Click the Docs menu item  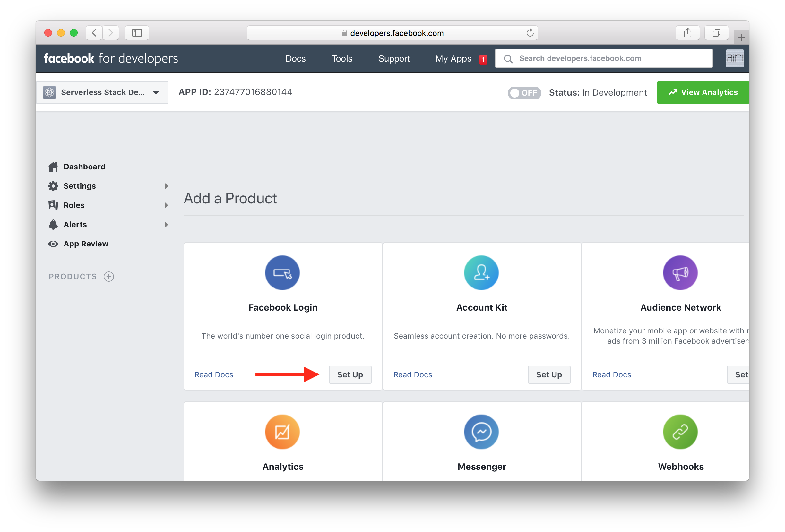(x=296, y=58)
